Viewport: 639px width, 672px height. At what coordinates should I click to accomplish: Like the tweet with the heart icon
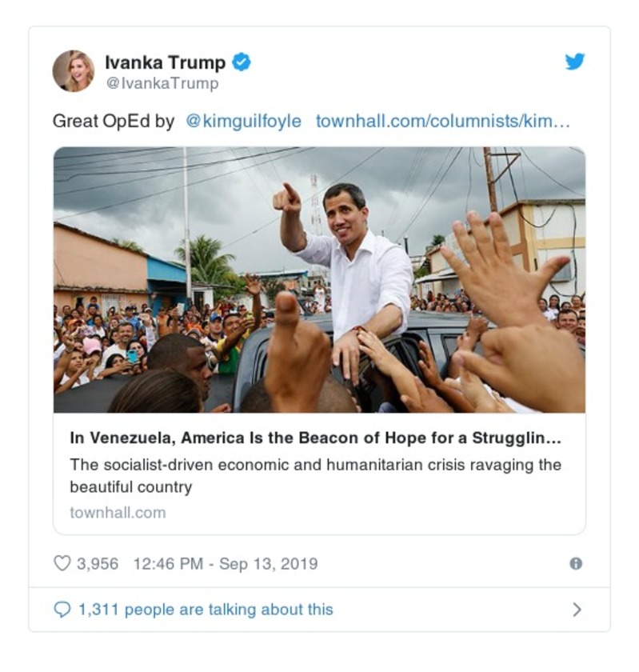point(62,563)
